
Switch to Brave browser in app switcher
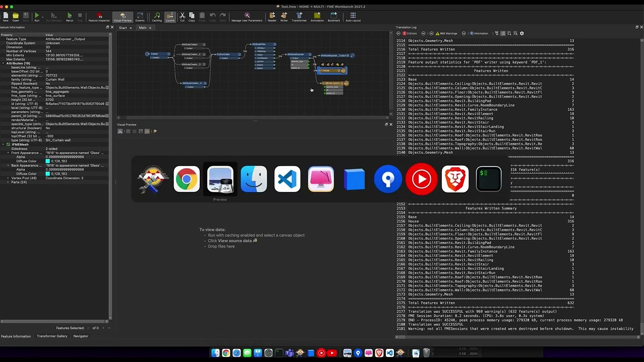pos(455,179)
